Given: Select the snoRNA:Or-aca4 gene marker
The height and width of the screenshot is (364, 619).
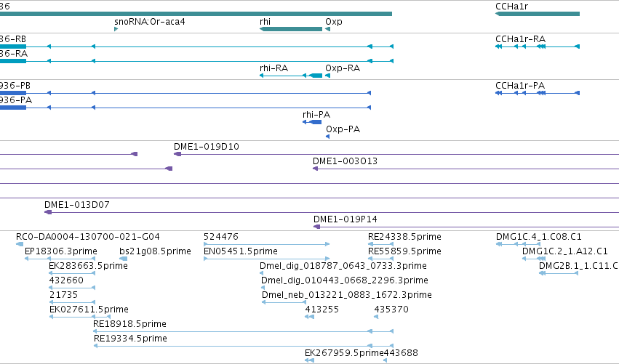Looking at the screenshot, I should 116,29.
